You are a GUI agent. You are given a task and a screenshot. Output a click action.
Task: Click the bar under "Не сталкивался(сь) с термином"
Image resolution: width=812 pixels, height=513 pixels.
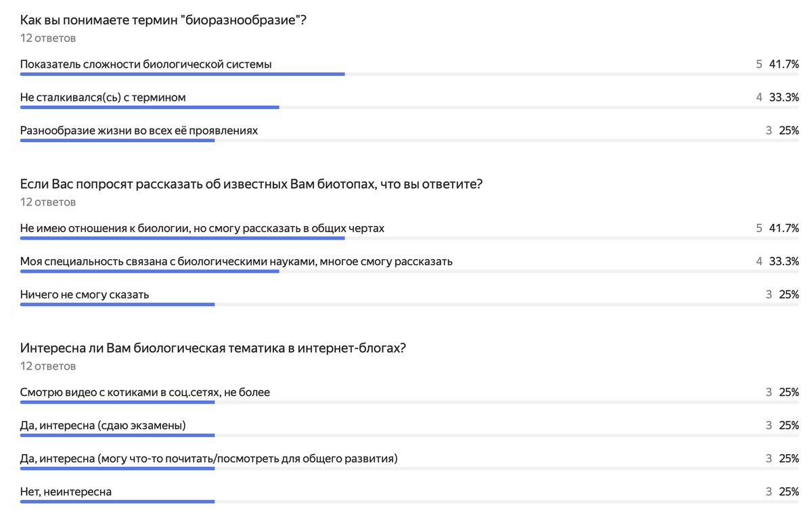pos(150,107)
